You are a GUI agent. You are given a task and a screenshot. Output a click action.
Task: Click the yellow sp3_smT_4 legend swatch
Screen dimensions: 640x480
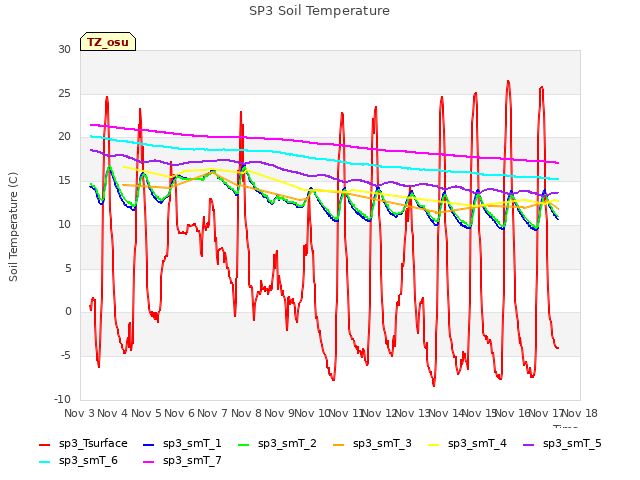(x=433, y=444)
